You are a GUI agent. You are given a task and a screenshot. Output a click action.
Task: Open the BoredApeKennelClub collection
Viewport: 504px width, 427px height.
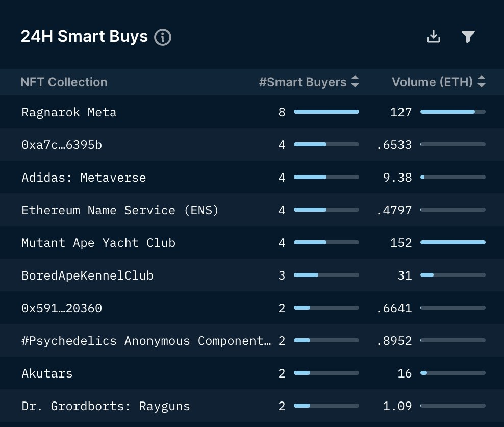(x=87, y=275)
